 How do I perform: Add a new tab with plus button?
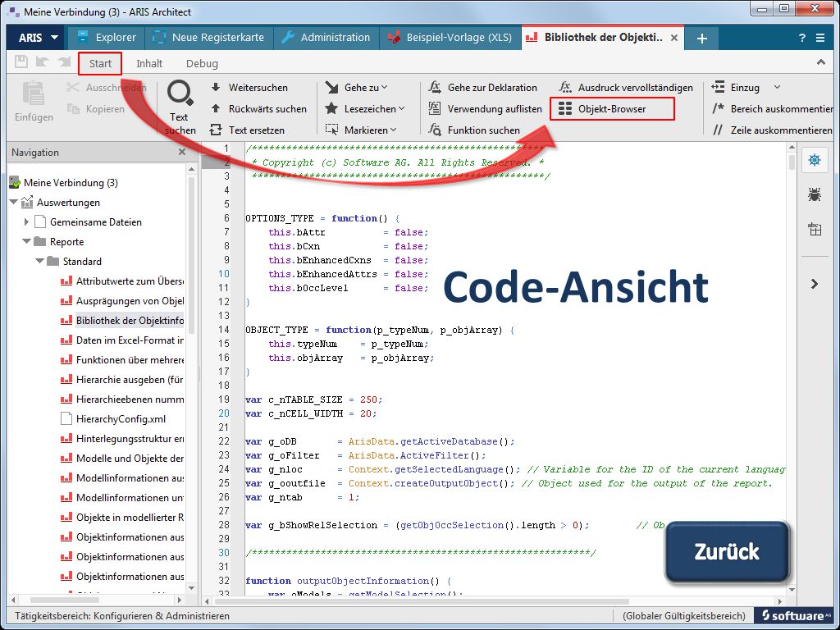coord(702,38)
